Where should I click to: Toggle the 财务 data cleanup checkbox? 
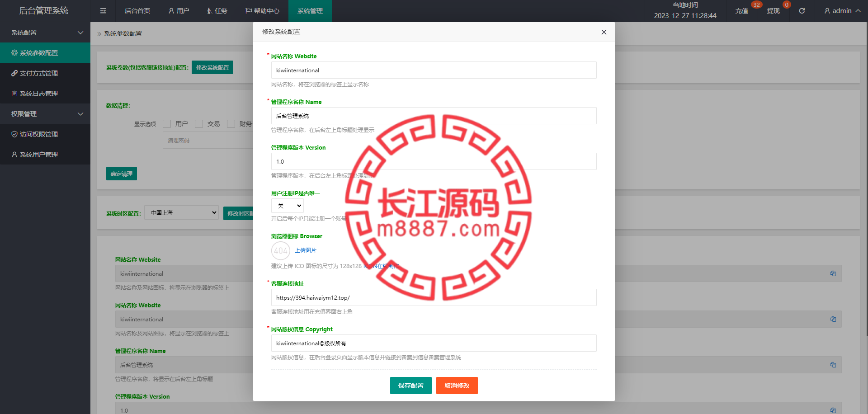[x=231, y=124]
